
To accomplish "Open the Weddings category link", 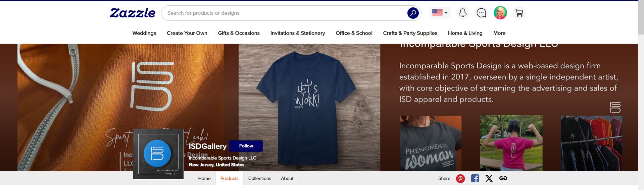I will [x=144, y=33].
